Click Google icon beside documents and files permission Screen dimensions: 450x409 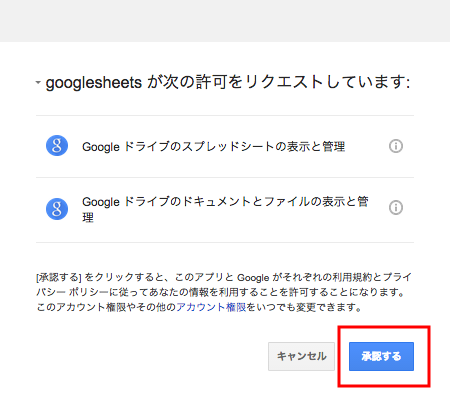(57, 209)
